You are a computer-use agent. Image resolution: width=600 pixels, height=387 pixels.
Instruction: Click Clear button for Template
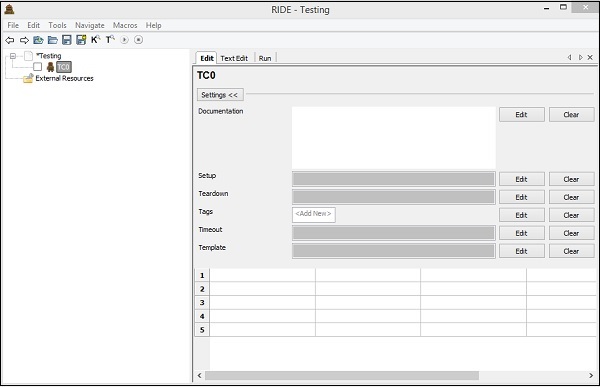[x=571, y=251]
